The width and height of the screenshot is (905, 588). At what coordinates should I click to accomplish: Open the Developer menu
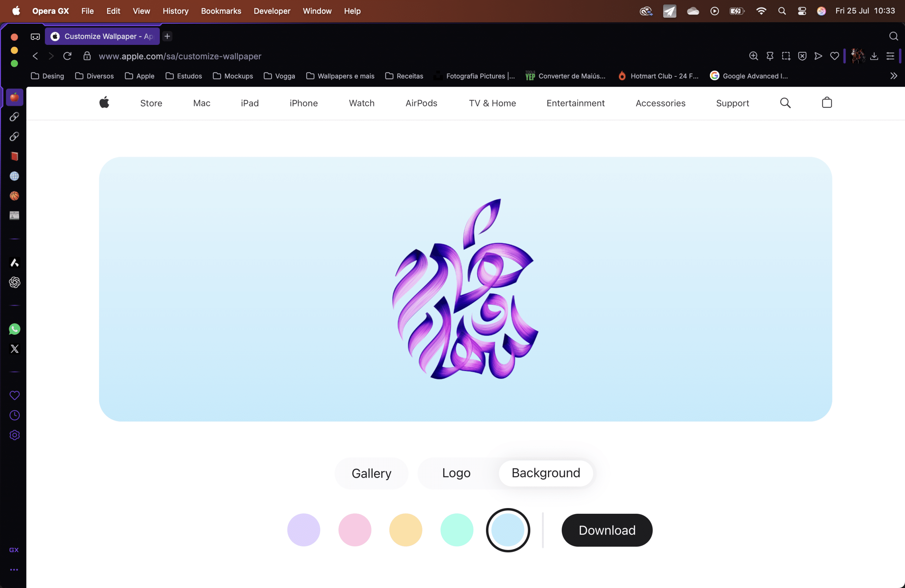(x=272, y=11)
